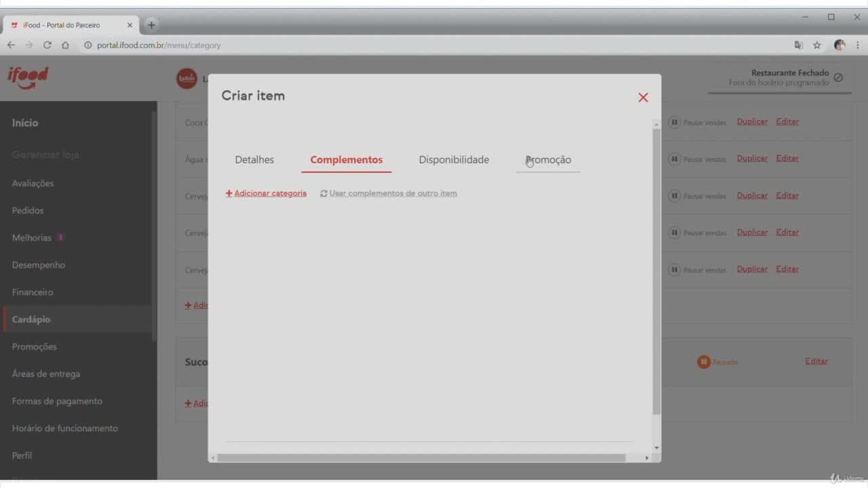The width and height of the screenshot is (868, 488).
Task: Open the Promoção tab
Action: point(548,160)
